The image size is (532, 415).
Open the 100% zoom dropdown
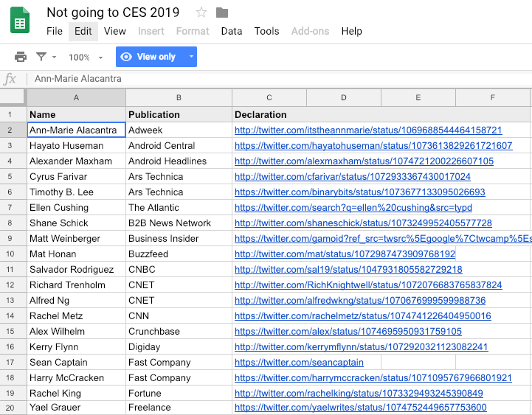(86, 57)
